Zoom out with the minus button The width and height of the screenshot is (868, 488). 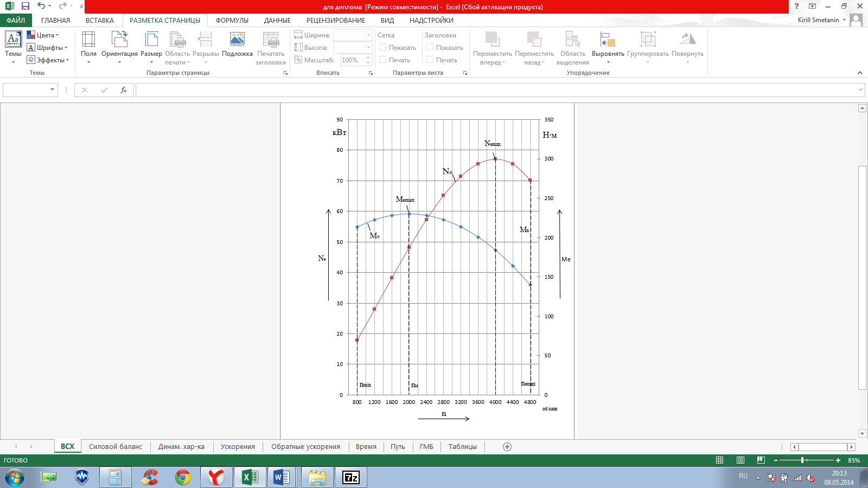(776, 460)
